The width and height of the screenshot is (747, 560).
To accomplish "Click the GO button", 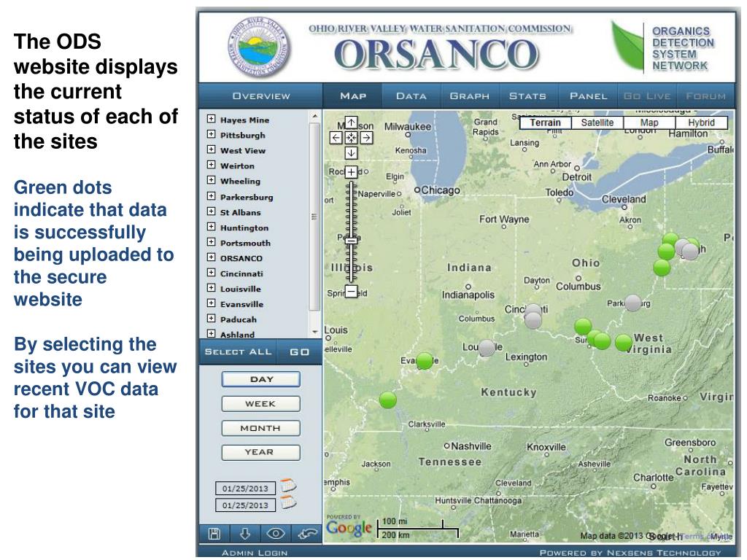I will 300,352.
